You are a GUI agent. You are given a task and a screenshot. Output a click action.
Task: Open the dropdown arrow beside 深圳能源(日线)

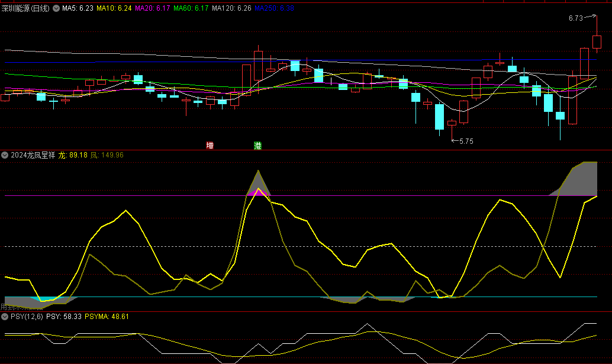pyautogui.click(x=57, y=8)
